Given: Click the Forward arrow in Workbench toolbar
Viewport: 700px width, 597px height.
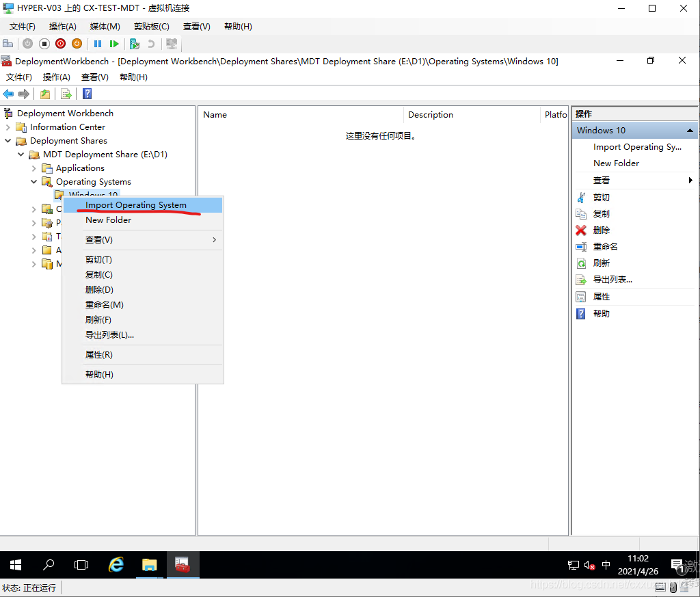Looking at the screenshot, I should tap(24, 94).
